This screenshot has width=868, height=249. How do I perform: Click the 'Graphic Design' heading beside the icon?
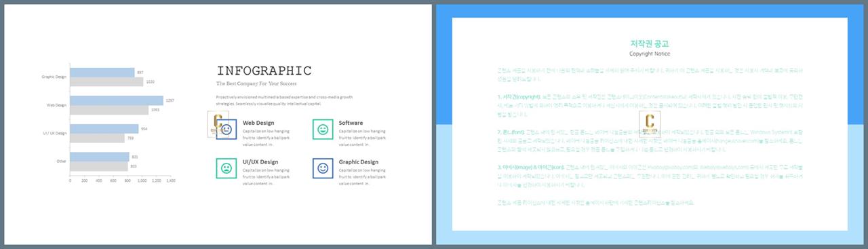[x=358, y=162]
